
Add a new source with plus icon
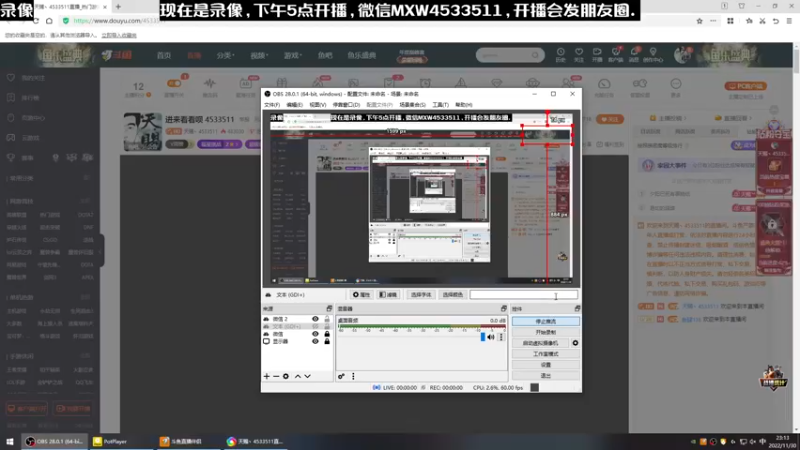pos(266,377)
